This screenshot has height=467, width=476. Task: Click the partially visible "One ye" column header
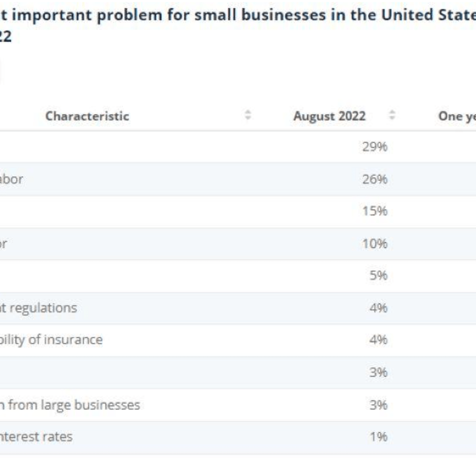(457, 116)
